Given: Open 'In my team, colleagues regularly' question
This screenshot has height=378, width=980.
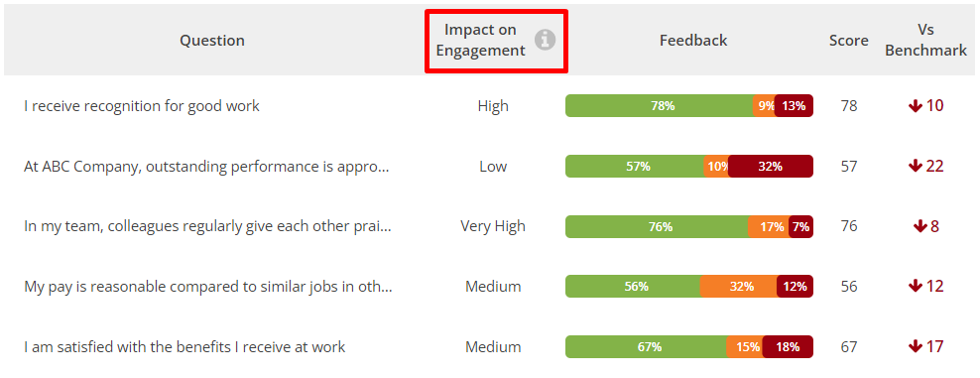Looking at the screenshot, I should point(207,227).
